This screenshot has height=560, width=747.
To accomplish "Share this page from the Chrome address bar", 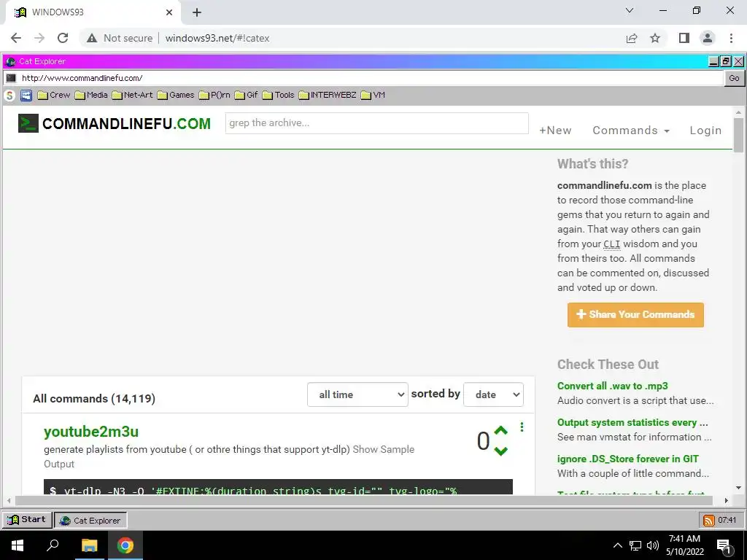I will coord(632,38).
